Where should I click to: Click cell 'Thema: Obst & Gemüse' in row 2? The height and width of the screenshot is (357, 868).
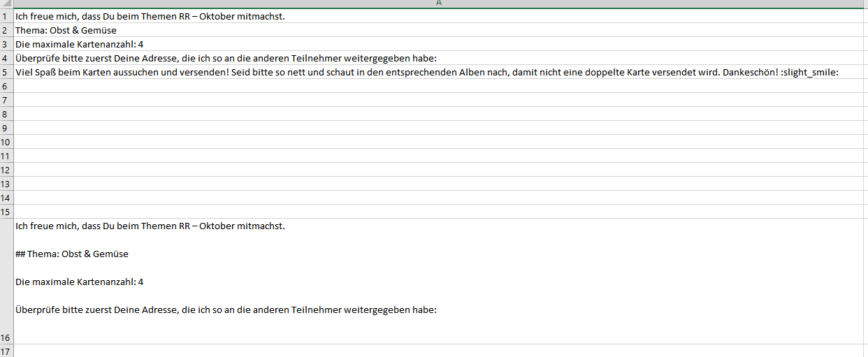[x=66, y=30]
